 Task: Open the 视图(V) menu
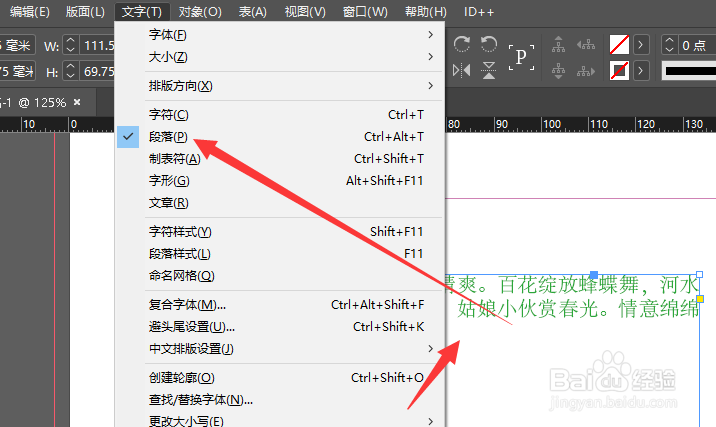pyautogui.click(x=305, y=11)
